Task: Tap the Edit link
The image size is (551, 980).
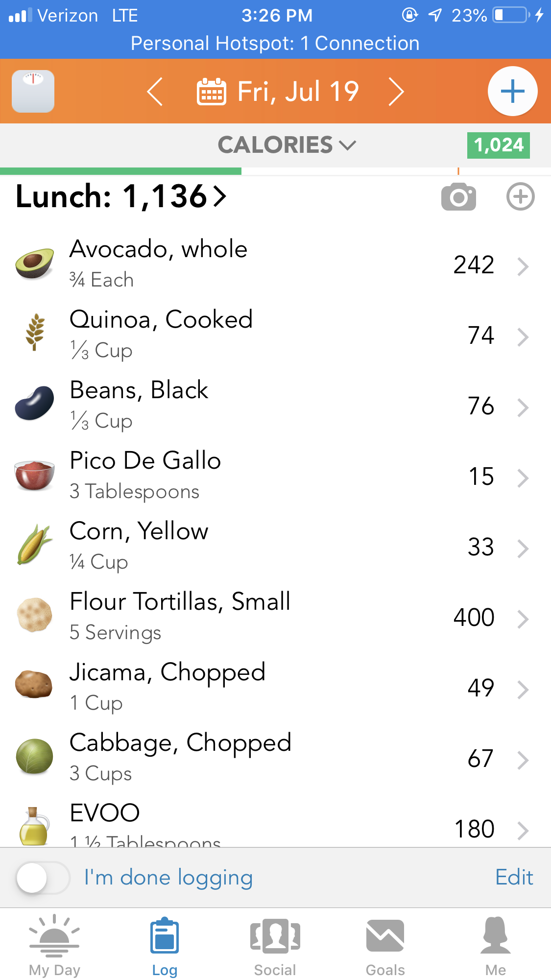Action: tap(514, 877)
